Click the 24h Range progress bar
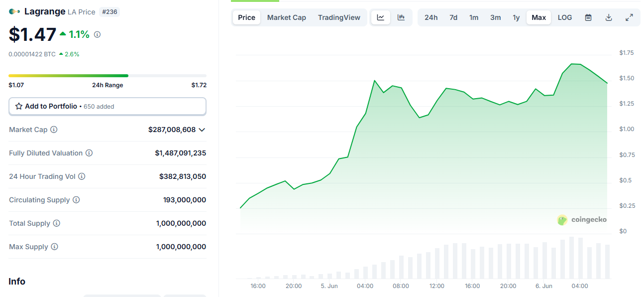Screen dimensions: 644x297 point(107,76)
